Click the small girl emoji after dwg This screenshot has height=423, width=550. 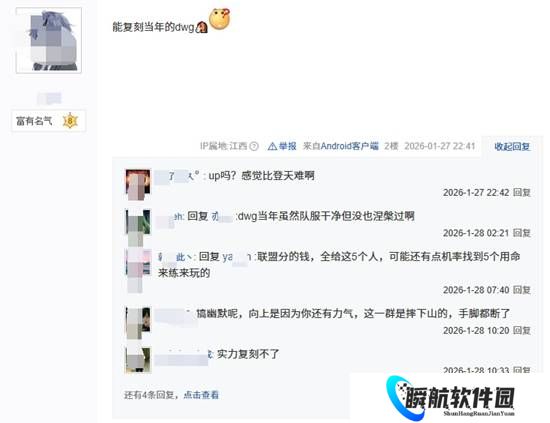click(x=201, y=27)
